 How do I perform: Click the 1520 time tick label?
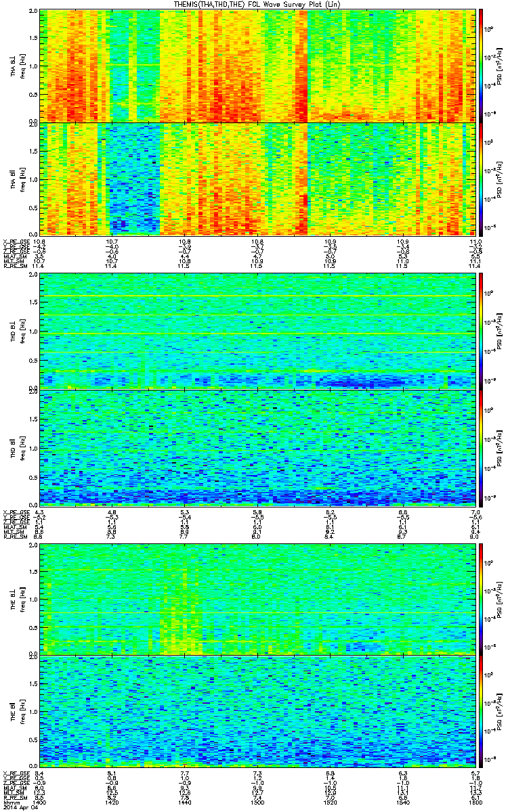point(330,803)
